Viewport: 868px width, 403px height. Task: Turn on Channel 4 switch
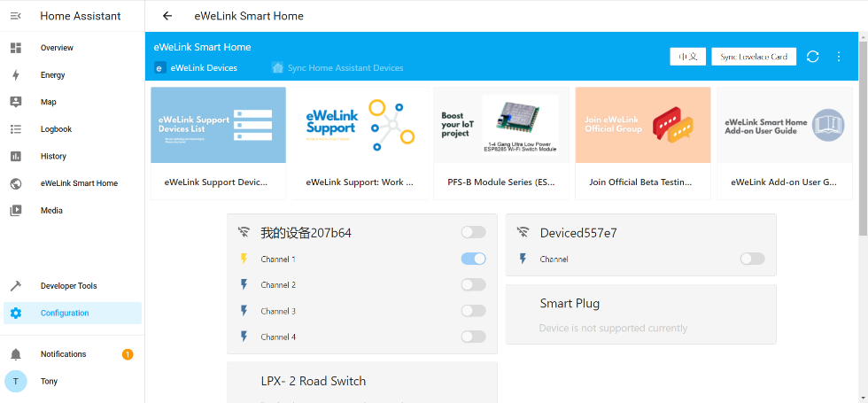[473, 337]
